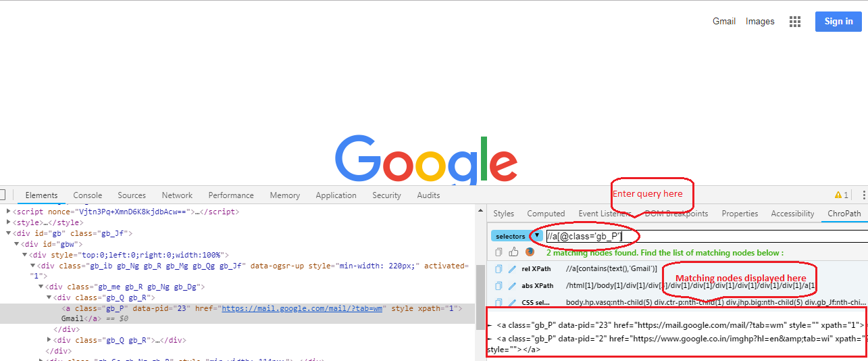Click the selectors button in ChroPath
868x361 pixels.
pos(510,236)
